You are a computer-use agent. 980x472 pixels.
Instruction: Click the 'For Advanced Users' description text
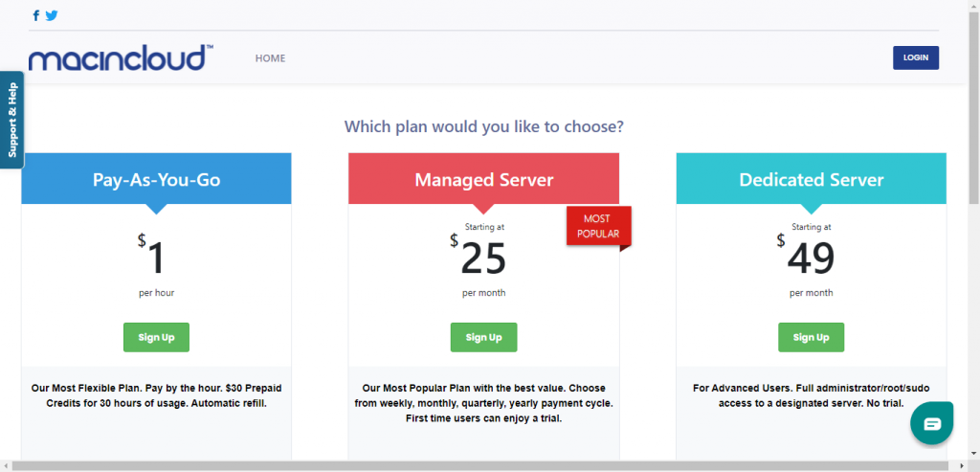tap(812, 395)
